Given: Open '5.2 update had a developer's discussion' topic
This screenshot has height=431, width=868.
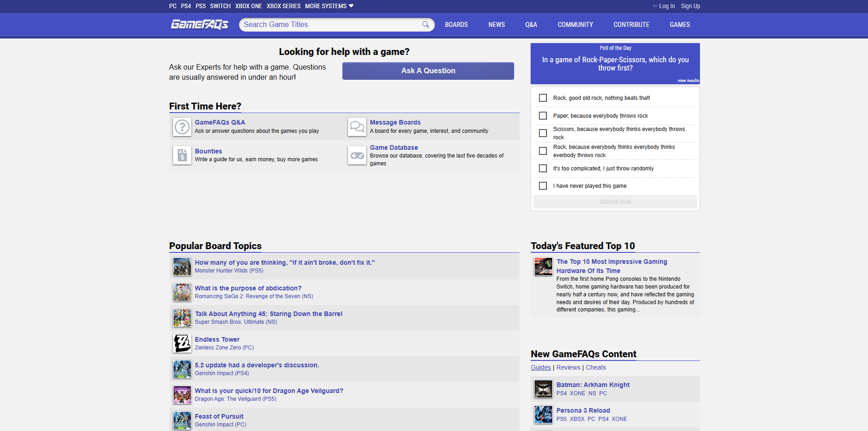Looking at the screenshot, I should [257, 365].
